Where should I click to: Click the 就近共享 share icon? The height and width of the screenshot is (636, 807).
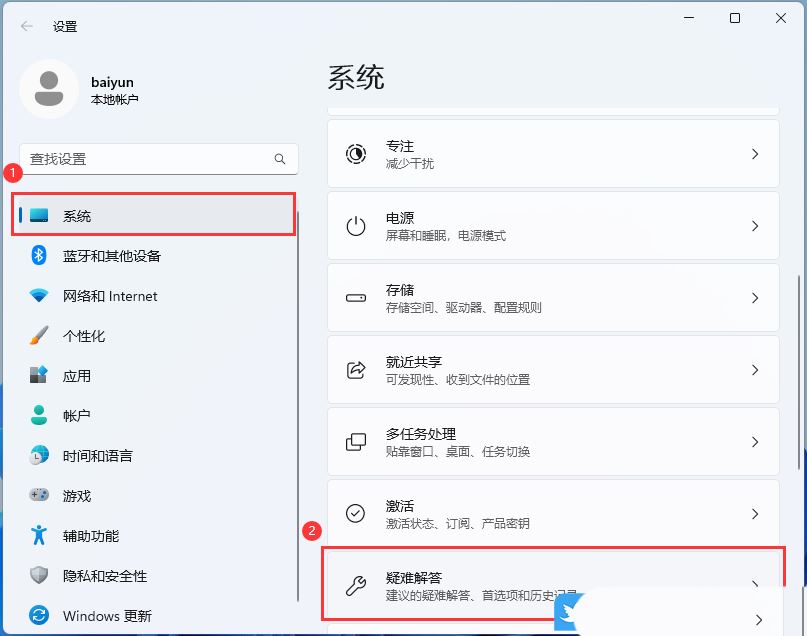point(356,370)
